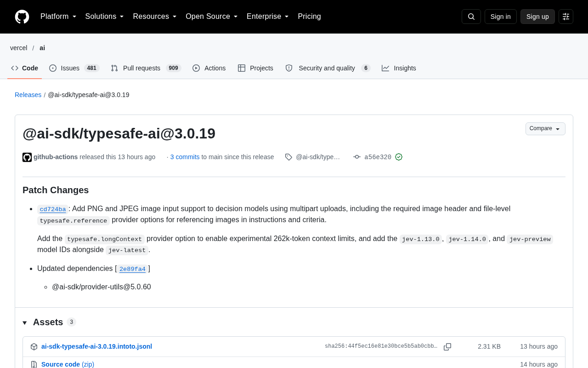Click the Patch Changes heading
The image size is (588, 368).
(56, 190)
